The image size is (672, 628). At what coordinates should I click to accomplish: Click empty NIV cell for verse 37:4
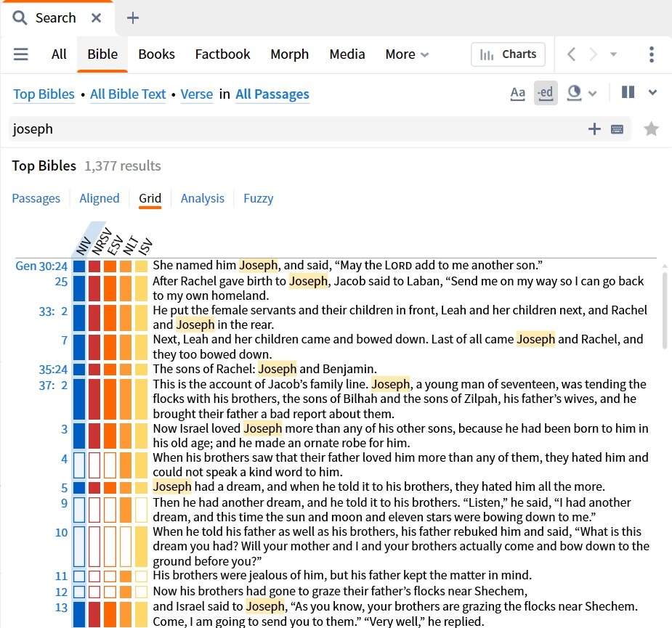click(79, 465)
